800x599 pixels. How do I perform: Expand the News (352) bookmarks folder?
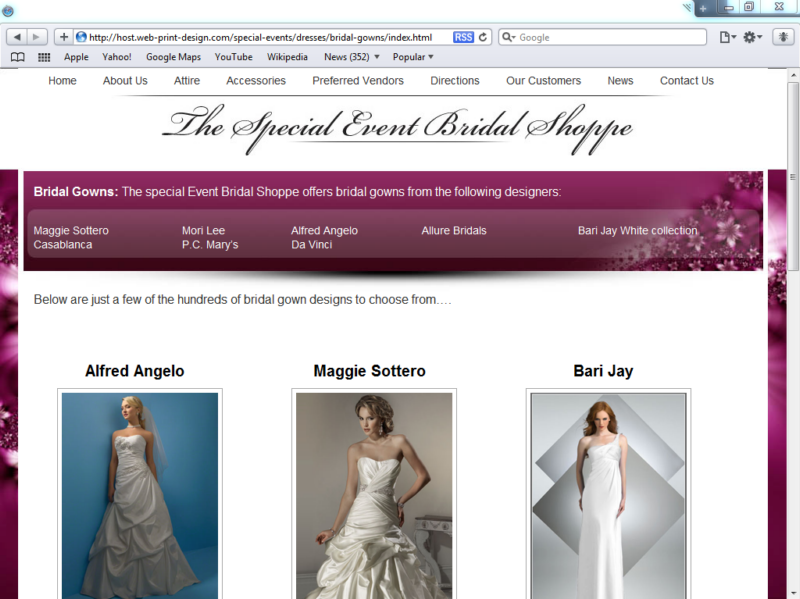click(352, 57)
